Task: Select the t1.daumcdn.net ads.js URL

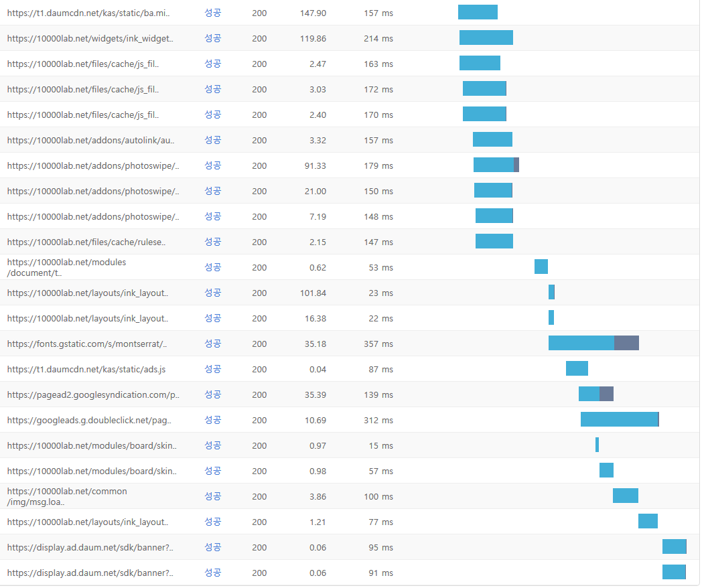Action: pos(86,369)
